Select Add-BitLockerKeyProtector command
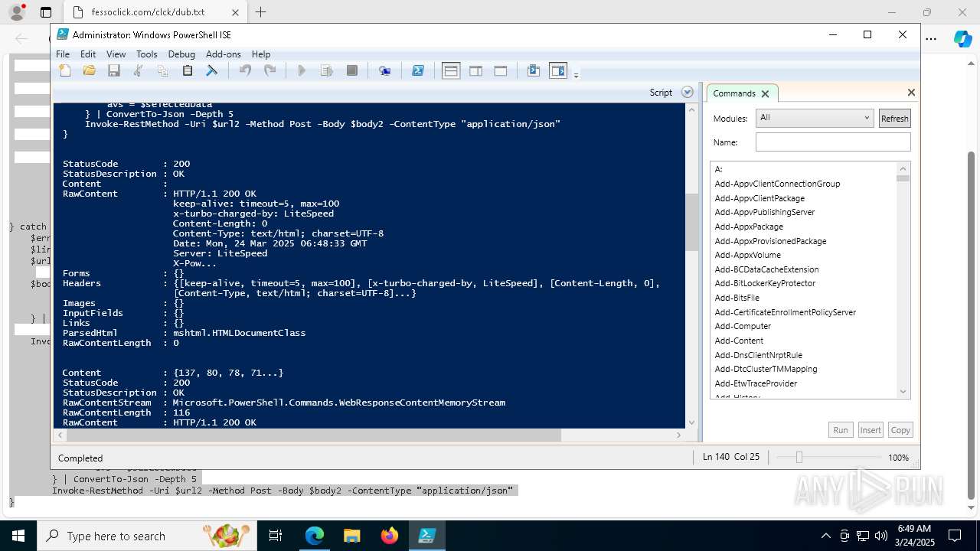Image resolution: width=980 pixels, height=551 pixels. pos(765,283)
